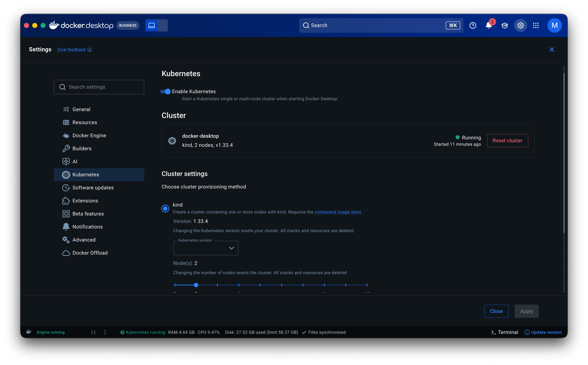Click the local laptop mode icon
Screen dimensions: 588x365
click(152, 25)
